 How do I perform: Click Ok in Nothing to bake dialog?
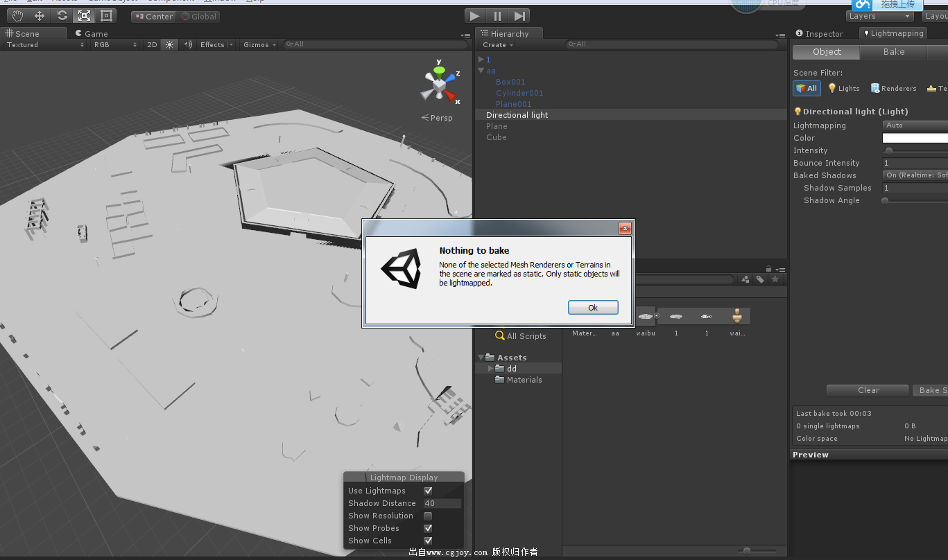tap(593, 308)
